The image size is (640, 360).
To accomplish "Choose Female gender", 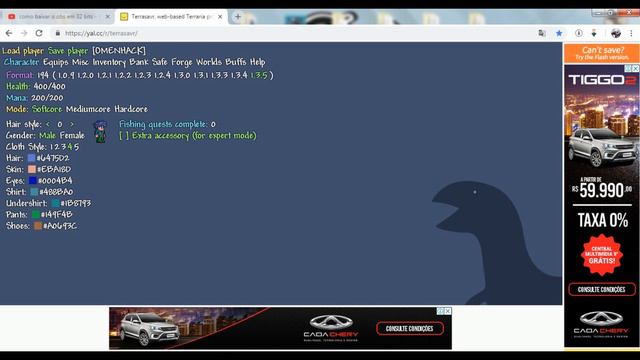I will (72, 136).
